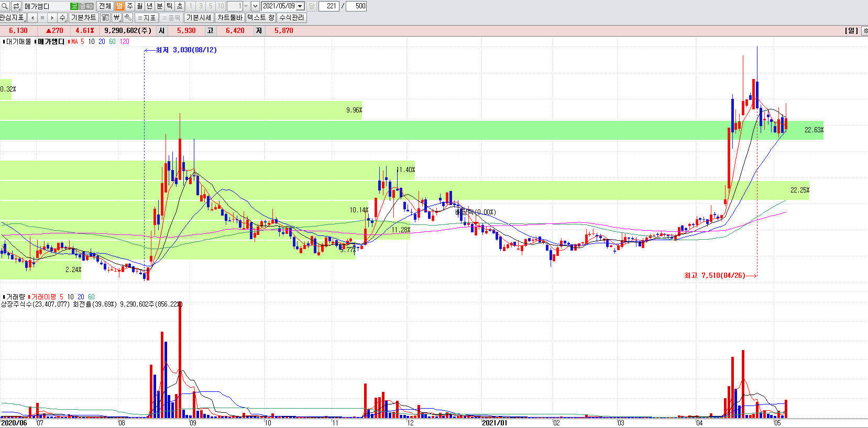Click the swap/rotate stock icon
Screen dimensions: 868x428
coord(16,6)
